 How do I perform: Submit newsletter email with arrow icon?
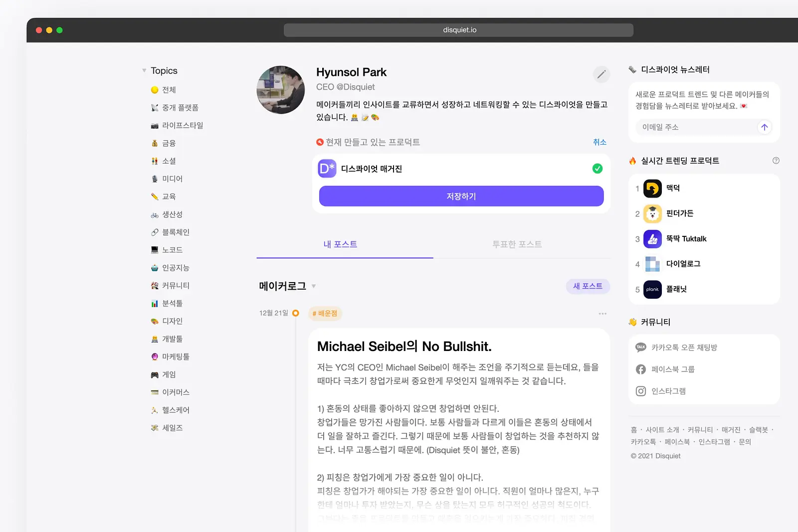[764, 127]
